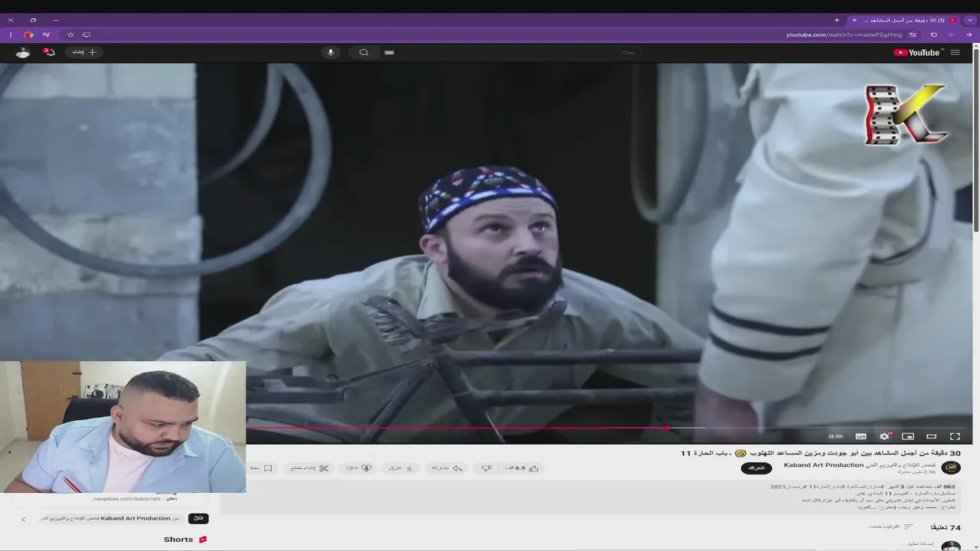This screenshot has width=980, height=551.
Task: Click the '74' comments count heading
Action: tap(945, 527)
